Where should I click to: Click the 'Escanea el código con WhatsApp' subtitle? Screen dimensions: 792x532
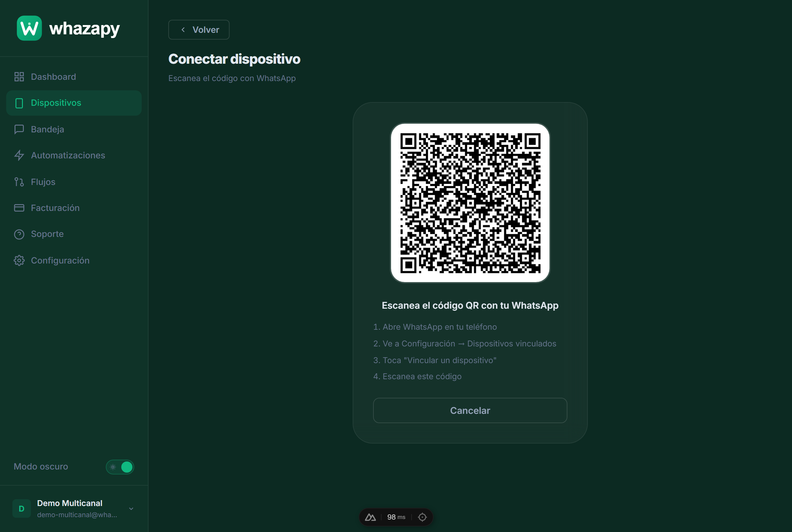pos(232,78)
